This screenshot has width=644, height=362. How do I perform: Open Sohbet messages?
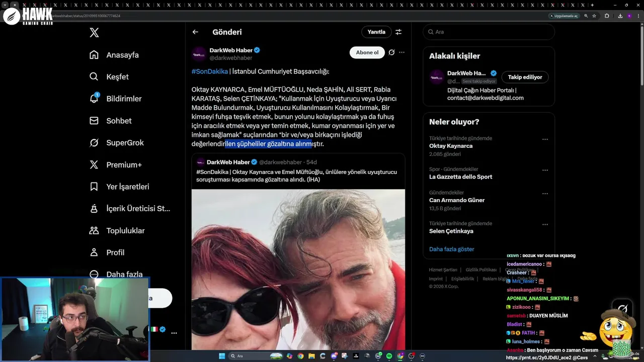tap(110, 121)
